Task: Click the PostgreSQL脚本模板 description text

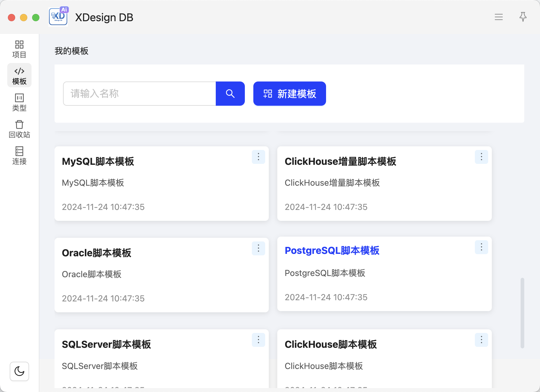Action: click(325, 273)
